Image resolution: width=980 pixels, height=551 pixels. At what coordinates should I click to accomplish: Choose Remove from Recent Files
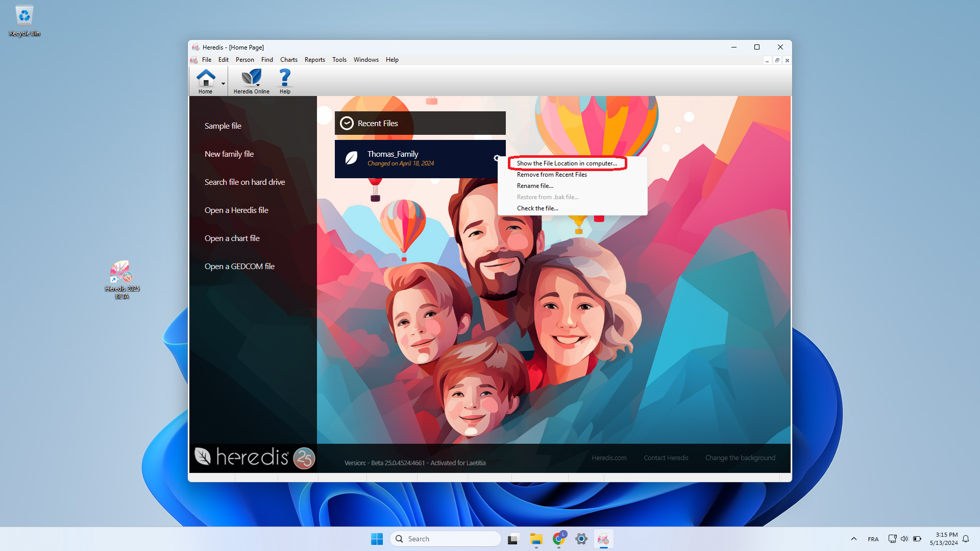coord(552,175)
